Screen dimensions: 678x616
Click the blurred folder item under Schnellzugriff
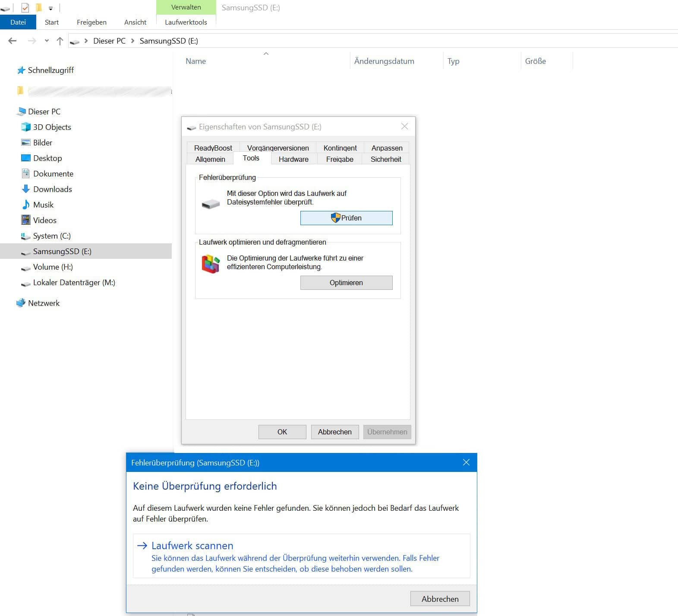click(x=94, y=91)
